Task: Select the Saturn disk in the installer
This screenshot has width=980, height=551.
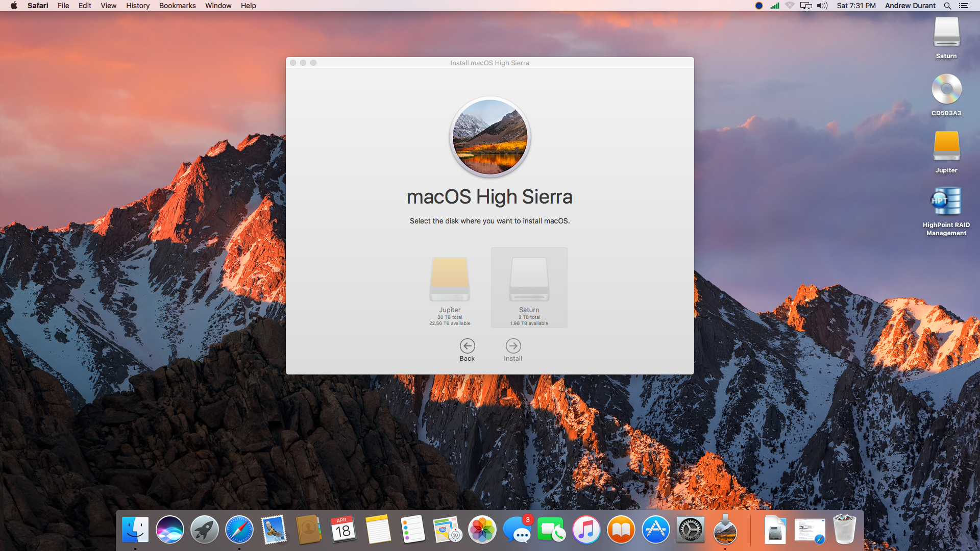Action: 529,288
